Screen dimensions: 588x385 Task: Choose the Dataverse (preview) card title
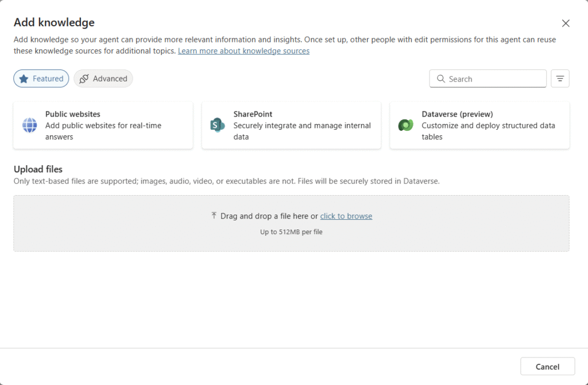pyautogui.click(x=457, y=114)
